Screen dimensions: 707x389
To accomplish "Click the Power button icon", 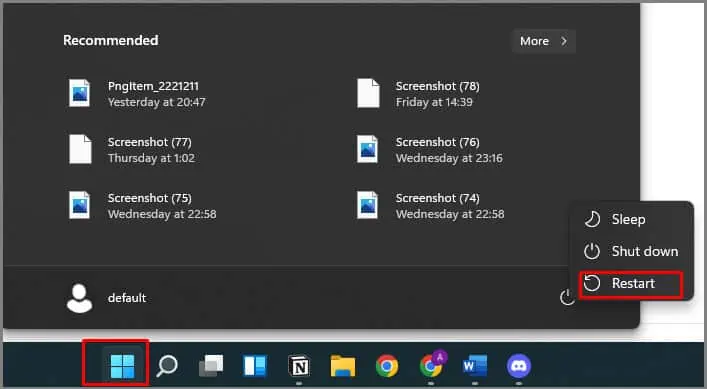I will pos(567,297).
